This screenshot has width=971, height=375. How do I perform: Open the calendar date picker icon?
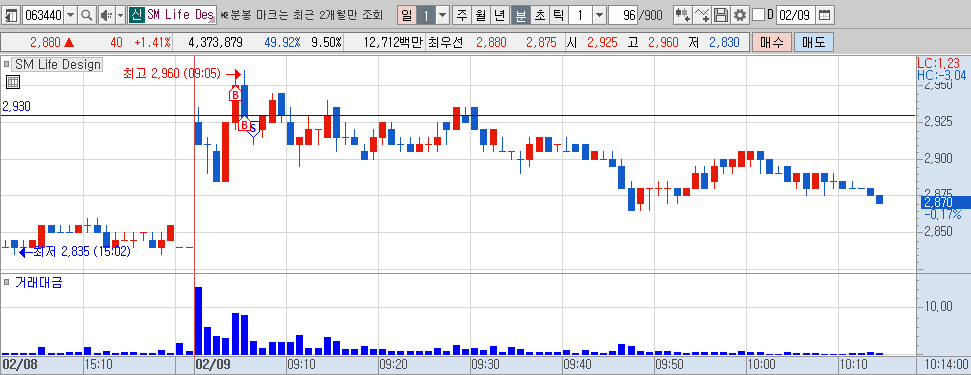(x=824, y=14)
